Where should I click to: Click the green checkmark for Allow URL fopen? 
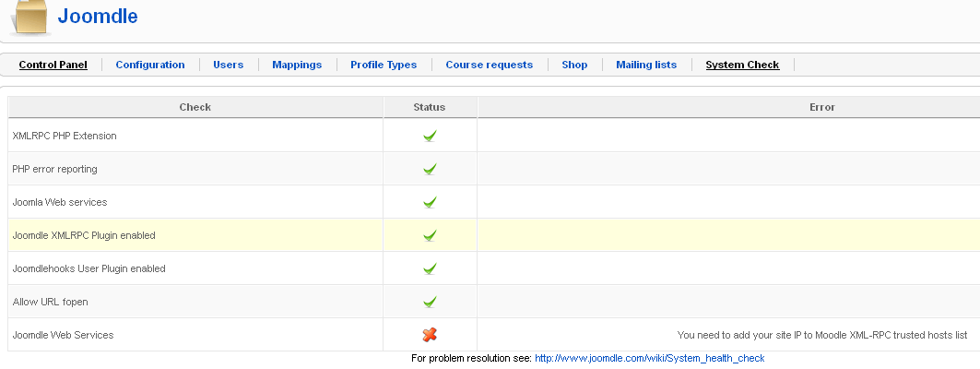click(x=430, y=302)
